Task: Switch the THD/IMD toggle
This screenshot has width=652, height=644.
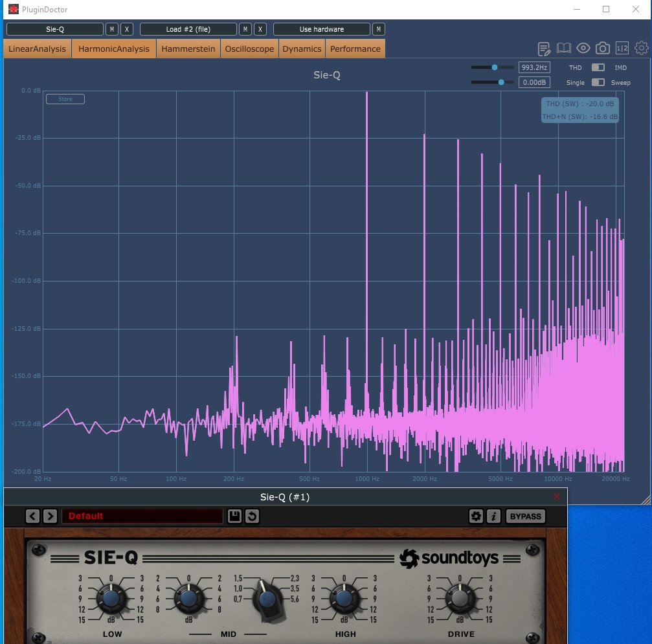Action: click(598, 67)
